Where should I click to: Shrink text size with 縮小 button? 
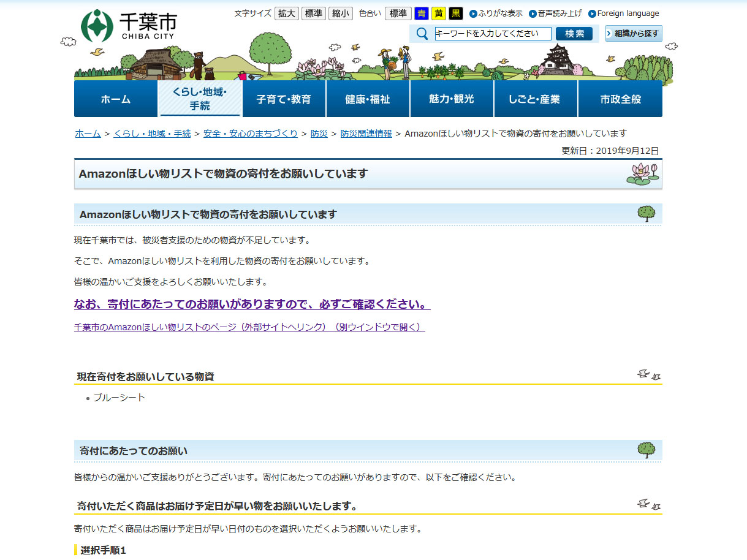(x=340, y=13)
